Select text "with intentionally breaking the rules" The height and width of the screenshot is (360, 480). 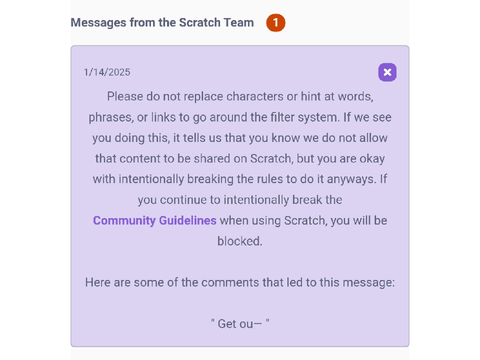[193, 179]
